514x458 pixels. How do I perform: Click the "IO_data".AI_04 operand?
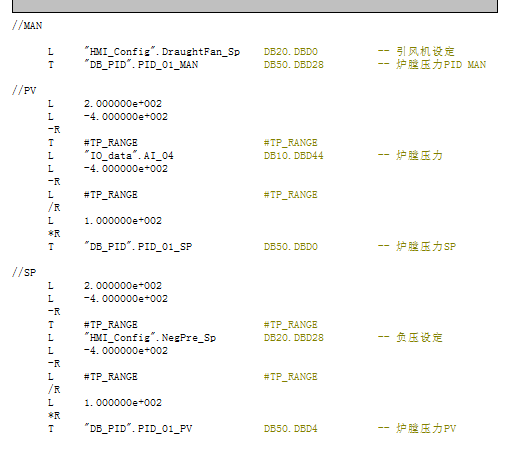[129, 156]
